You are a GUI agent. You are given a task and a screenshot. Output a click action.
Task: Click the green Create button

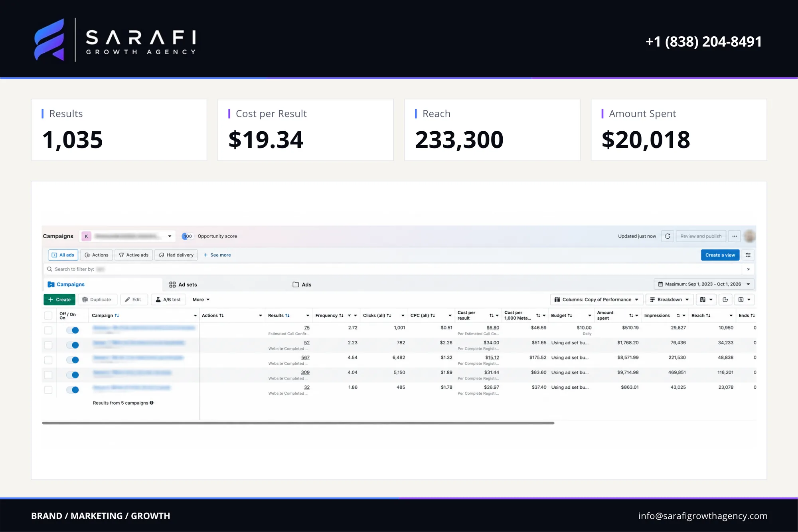[x=59, y=300]
